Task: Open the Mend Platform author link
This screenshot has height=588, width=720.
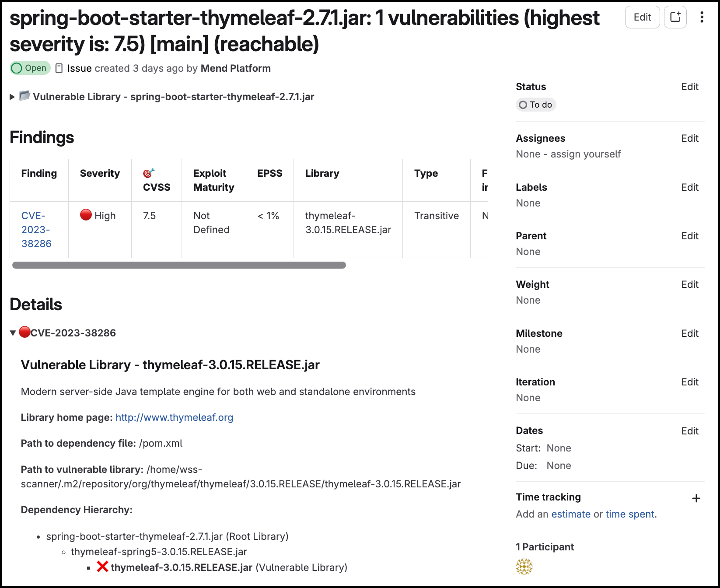Action: click(235, 68)
